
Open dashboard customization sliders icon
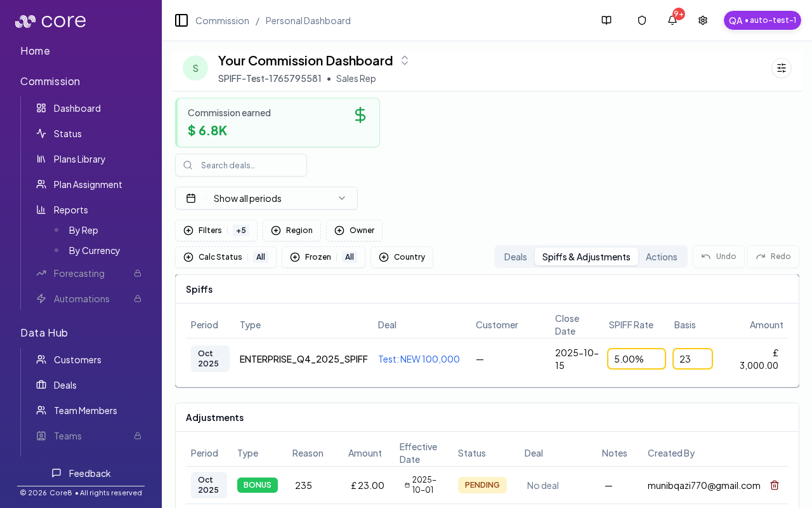[x=781, y=68]
